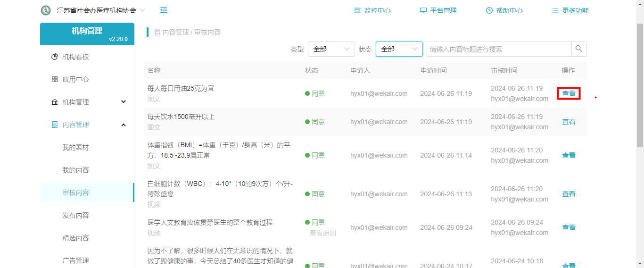Screen dimensions: 644x268
Task: Select 审核内容 submenu item
Action: (87, 193)
